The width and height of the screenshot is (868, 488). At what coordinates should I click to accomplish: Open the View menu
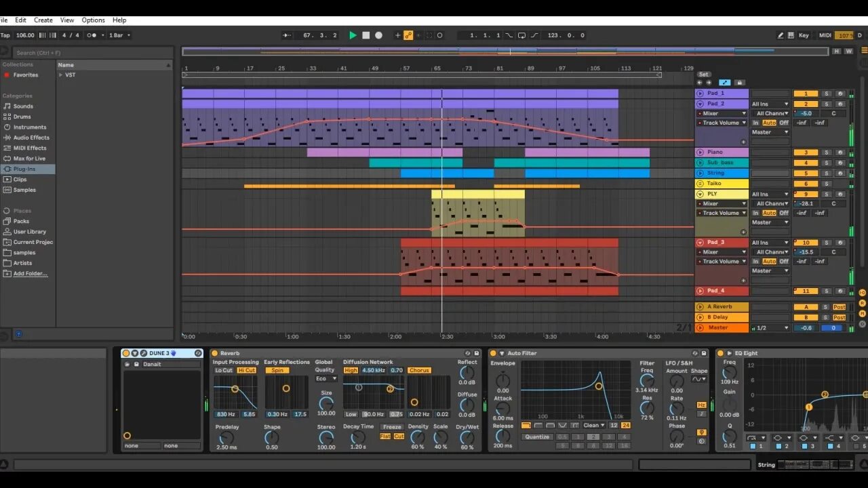[x=67, y=20]
